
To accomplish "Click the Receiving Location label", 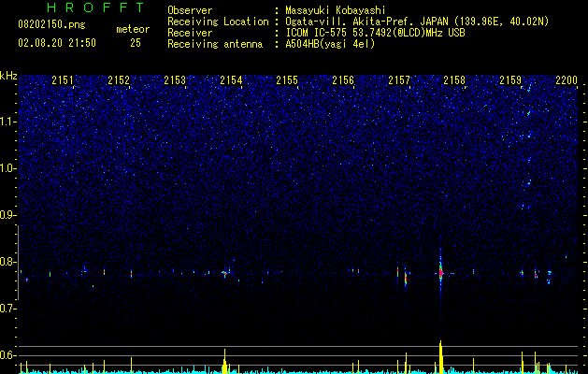I will pyautogui.click(x=218, y=22).
